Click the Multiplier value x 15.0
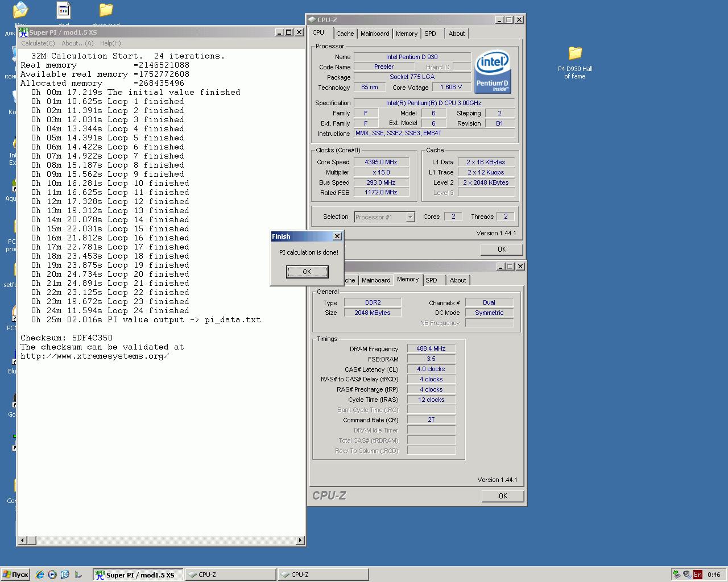Screen dimensions: 728x582 pyautogui.click(x=381, y=172)
